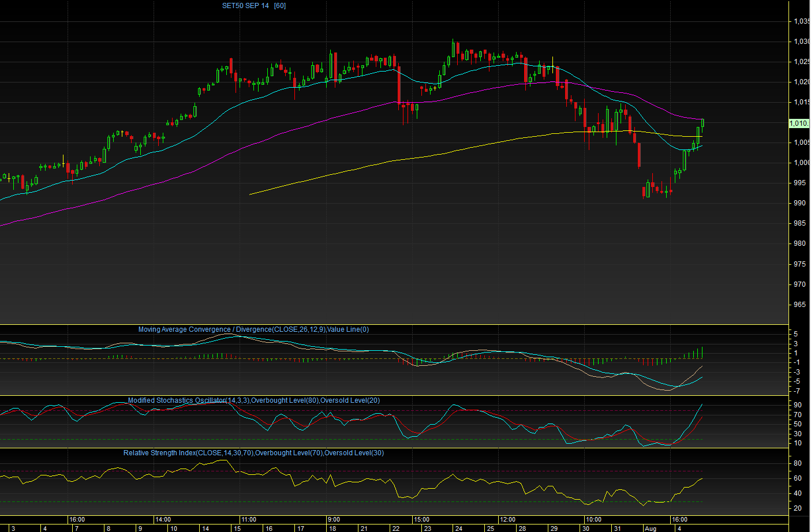Screen dimensions: 811x532
Task: Click the Aug month label on date axis
Action: coord(651,529)
